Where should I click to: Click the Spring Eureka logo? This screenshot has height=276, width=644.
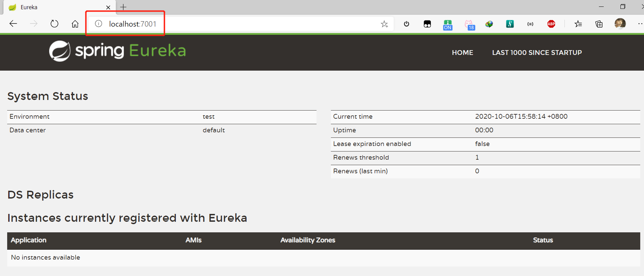coord(117,51)
